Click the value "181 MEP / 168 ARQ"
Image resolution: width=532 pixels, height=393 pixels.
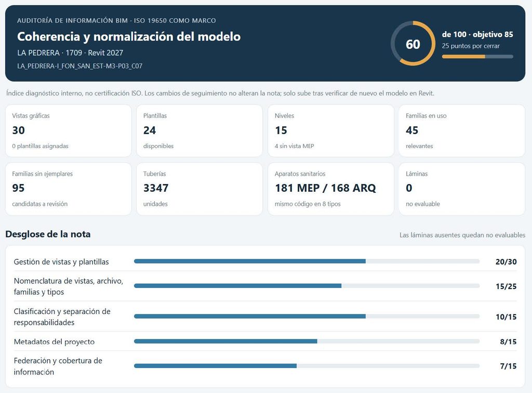[x=325, y=188]
